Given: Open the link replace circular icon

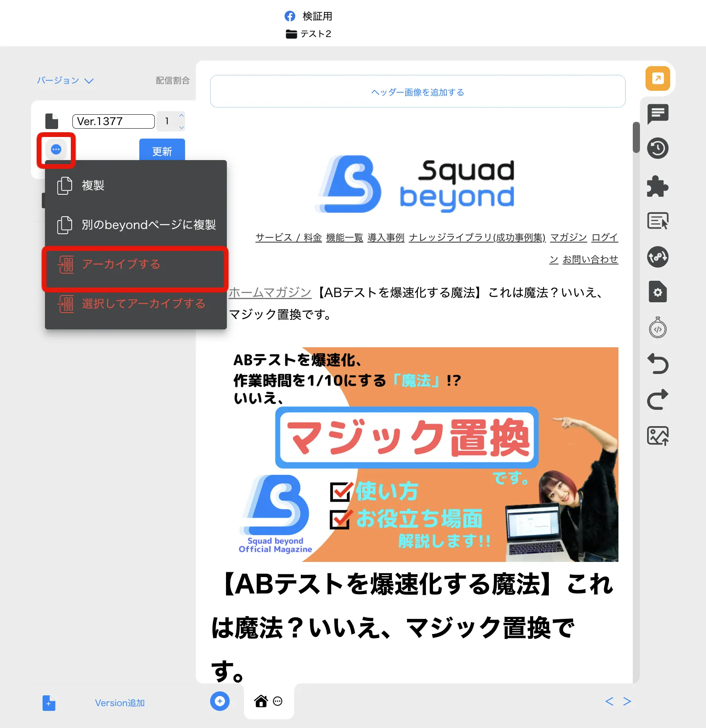Looking at the screenshot, I should click(657, 257).
